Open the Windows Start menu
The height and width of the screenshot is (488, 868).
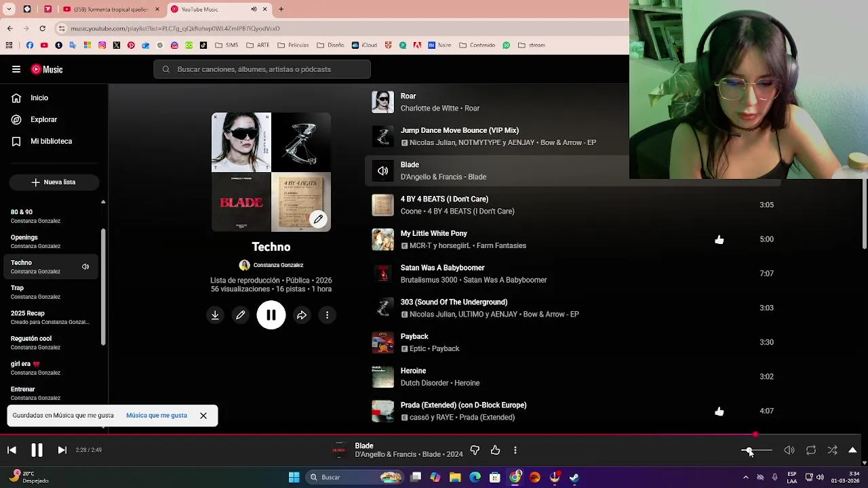tap(294, 477)
